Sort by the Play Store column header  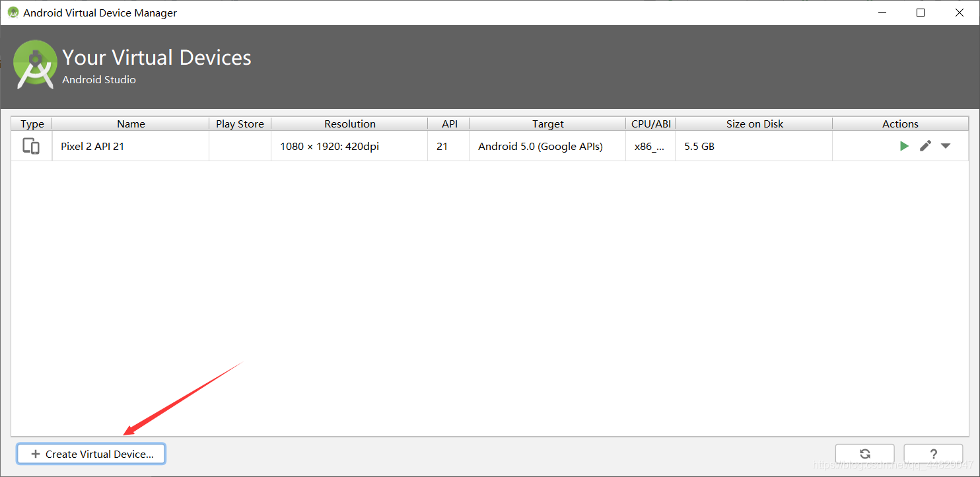240,124
